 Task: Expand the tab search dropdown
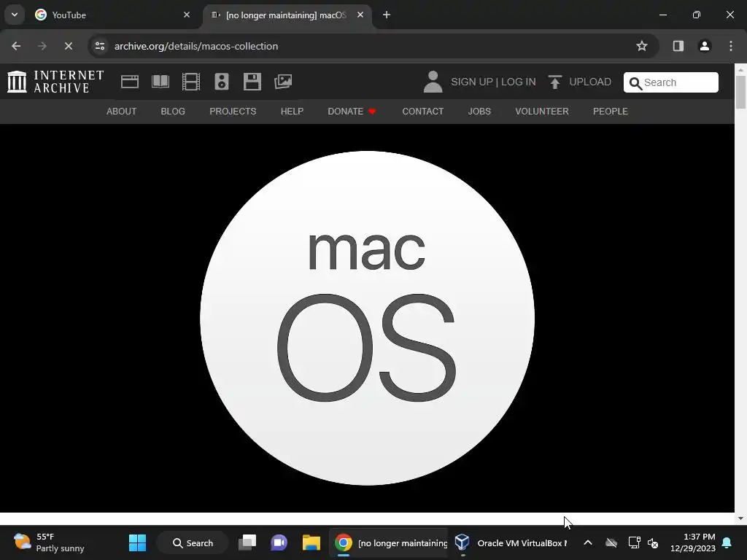[15, 15]
